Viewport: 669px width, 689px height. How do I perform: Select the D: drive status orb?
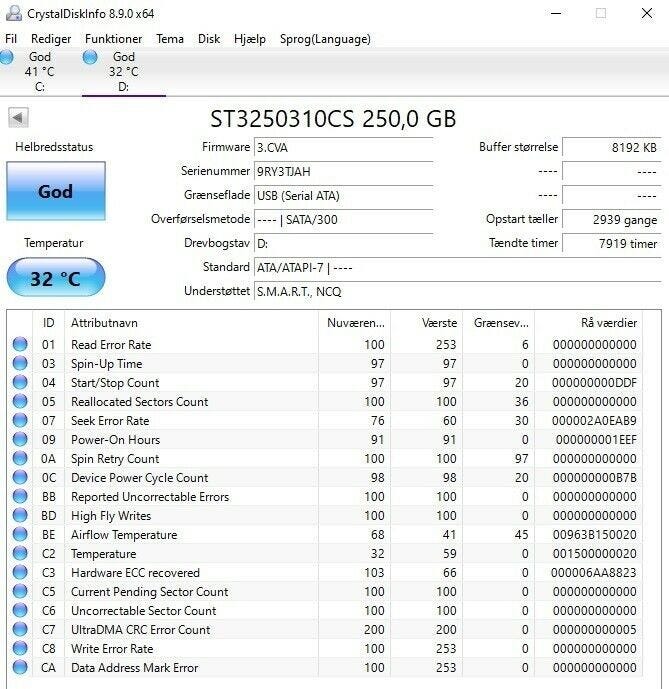[x=91, y=58]
